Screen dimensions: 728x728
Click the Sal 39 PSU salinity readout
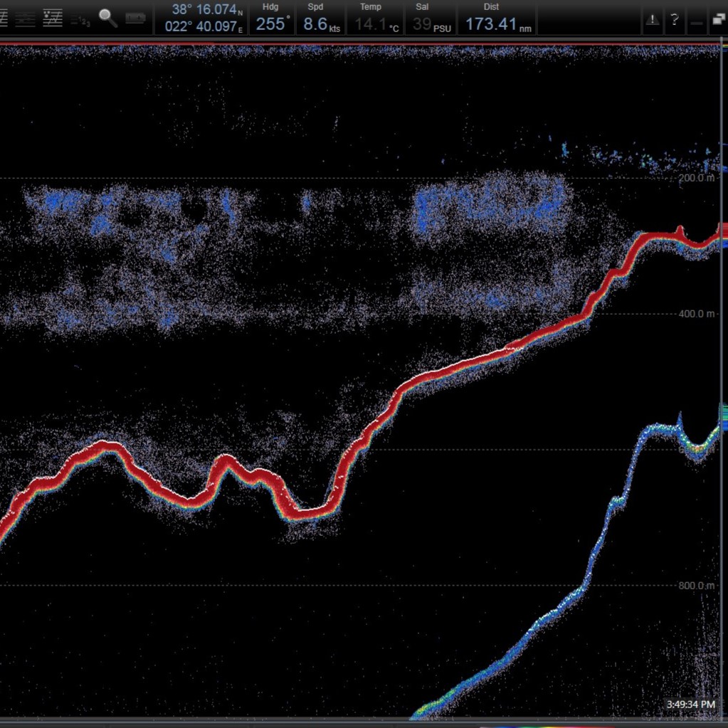(x=429, y=18)
